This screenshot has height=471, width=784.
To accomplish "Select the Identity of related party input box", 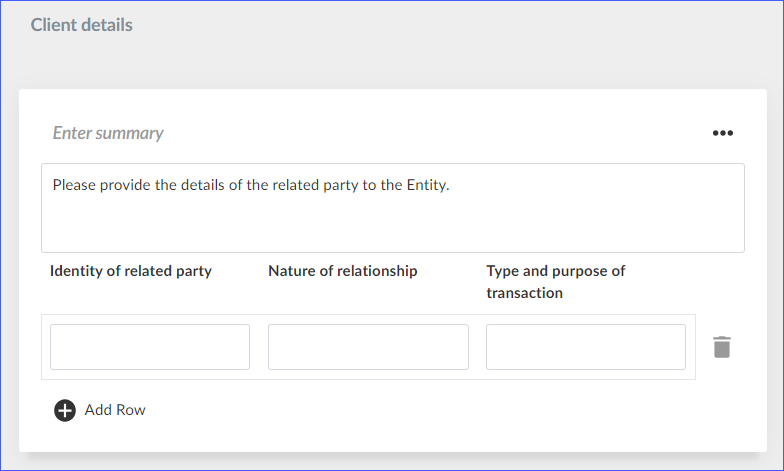I will tap(150, 347).
